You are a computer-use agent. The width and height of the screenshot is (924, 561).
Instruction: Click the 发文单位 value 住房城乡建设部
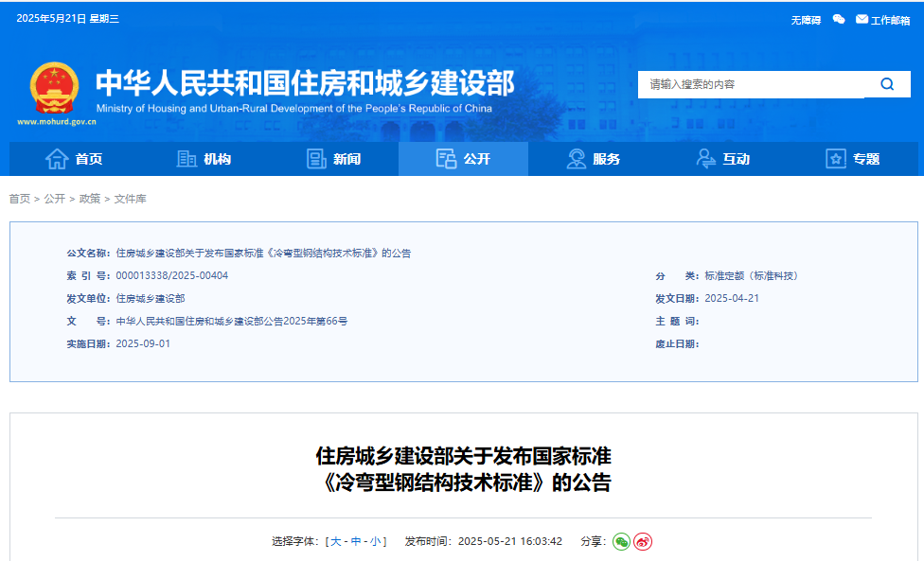pyautogui.click(x=151, y=298)
